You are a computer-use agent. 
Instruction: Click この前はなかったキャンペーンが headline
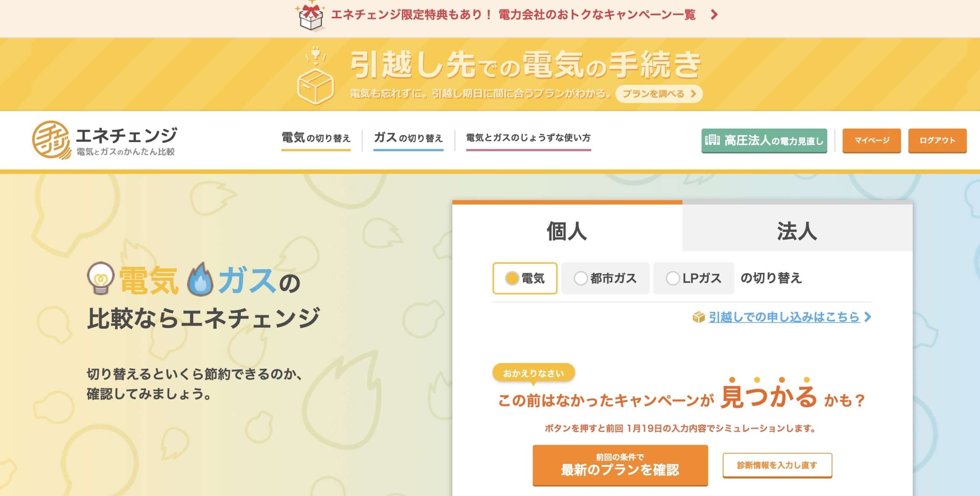[x=606, y=401]
